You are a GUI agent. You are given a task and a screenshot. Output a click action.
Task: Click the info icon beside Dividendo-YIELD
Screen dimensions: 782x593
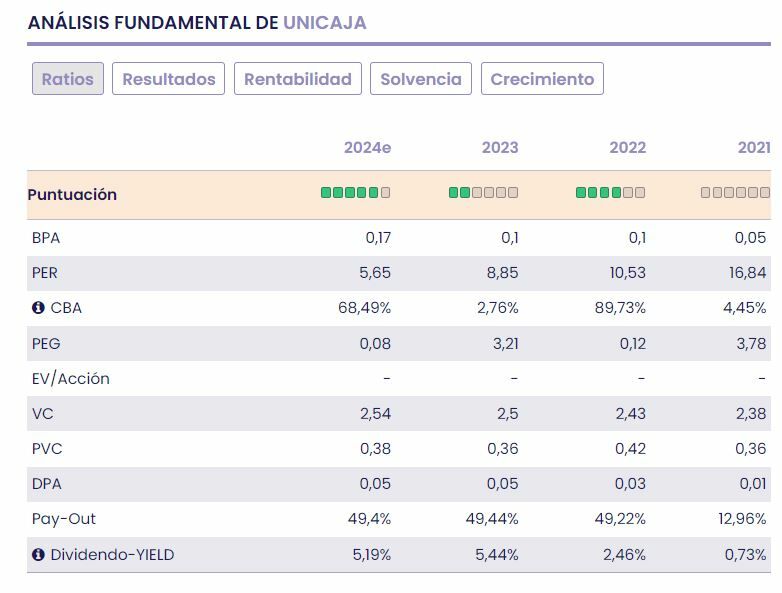coord(38,554)
